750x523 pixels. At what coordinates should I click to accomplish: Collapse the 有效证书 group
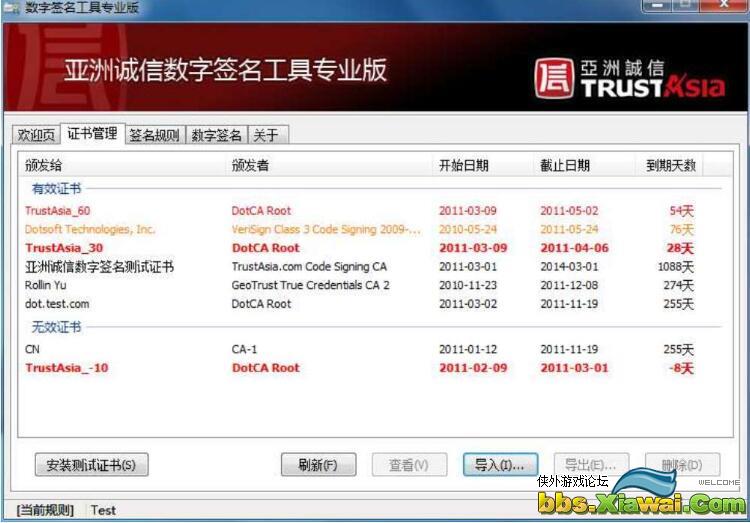tap(57, 188)
